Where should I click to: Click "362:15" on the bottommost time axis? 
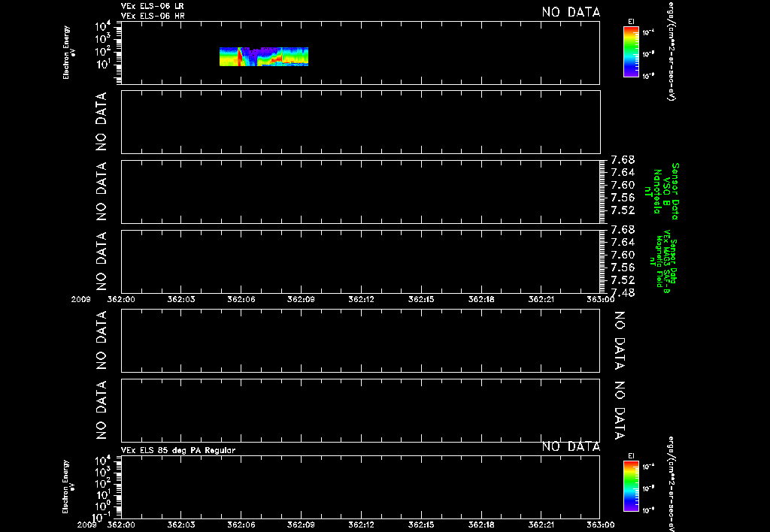point(421,524)
